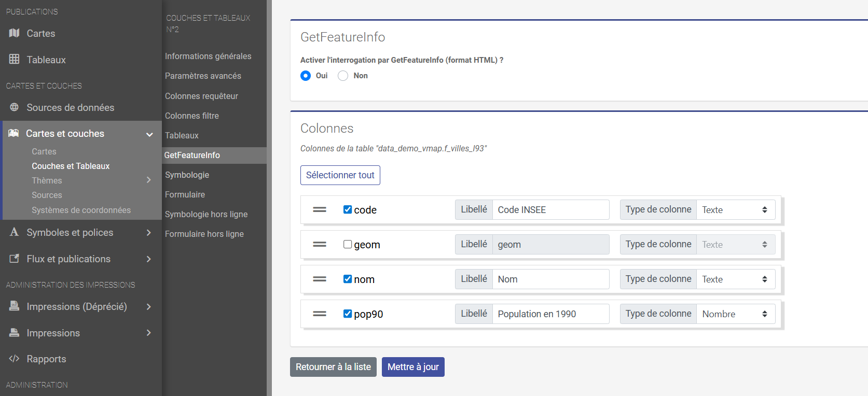
Task: Click the Flux et publications share icon
Action: click(x=14, y=259)
